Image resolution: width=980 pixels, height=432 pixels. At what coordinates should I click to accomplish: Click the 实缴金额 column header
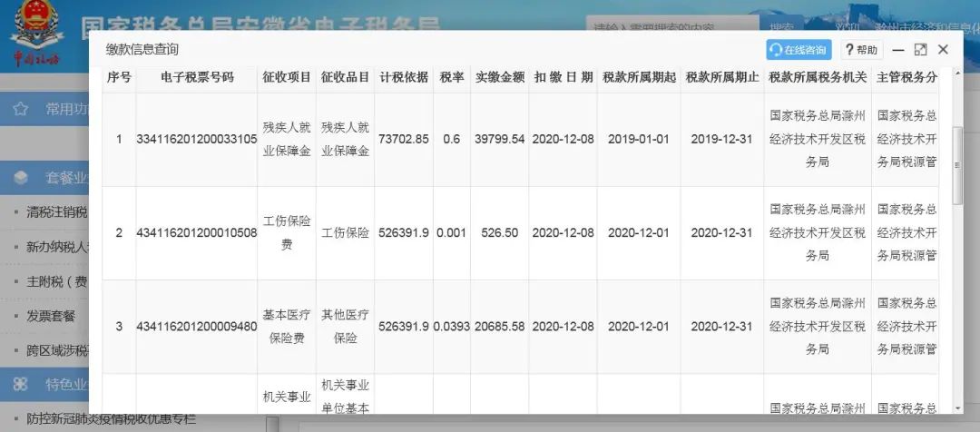point(499,77)
